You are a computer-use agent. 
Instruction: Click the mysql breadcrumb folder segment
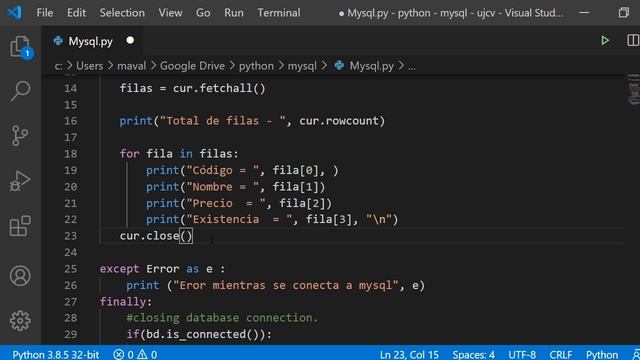(x=302, y=66)
